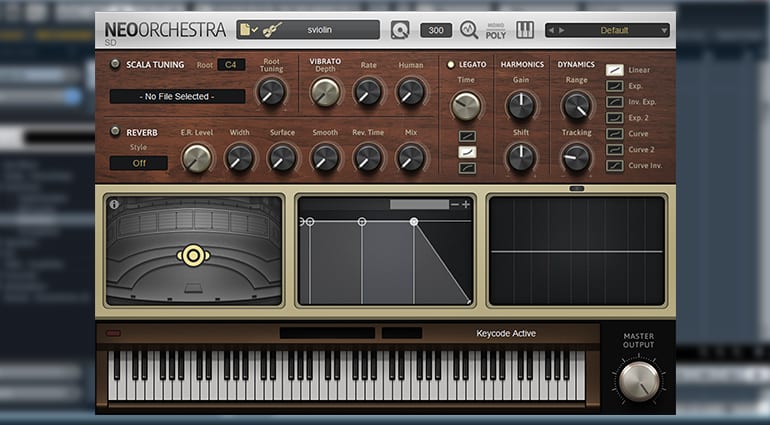Click the Root Tuning knob

(272, 91)
